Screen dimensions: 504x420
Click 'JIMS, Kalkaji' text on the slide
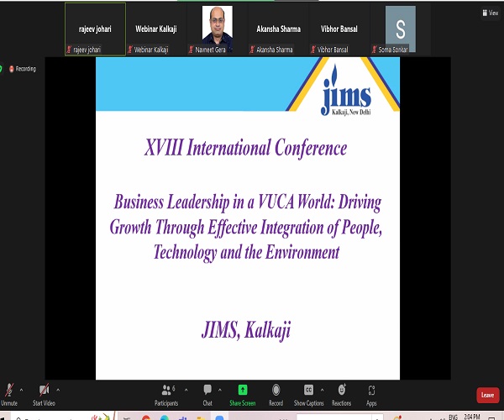click(246, 330)
